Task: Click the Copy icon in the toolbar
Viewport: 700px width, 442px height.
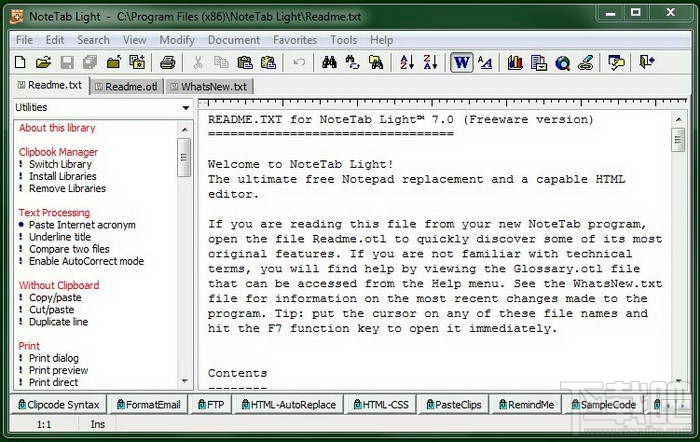Action: [221, 62]
